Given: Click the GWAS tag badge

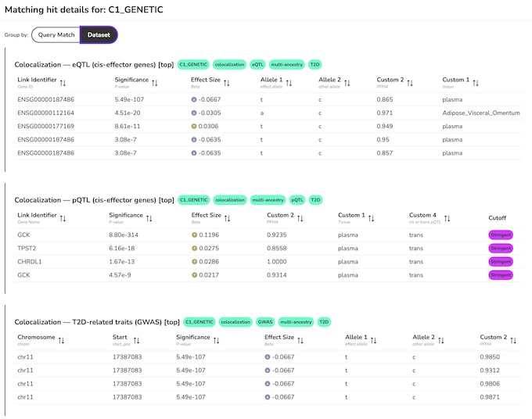Looking at the screenshot, I should (265, 322).
